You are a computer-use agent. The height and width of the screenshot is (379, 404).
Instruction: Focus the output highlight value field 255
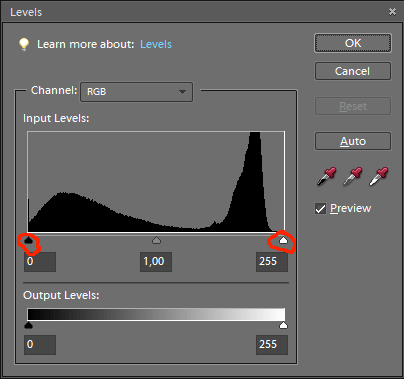(272, 345)
